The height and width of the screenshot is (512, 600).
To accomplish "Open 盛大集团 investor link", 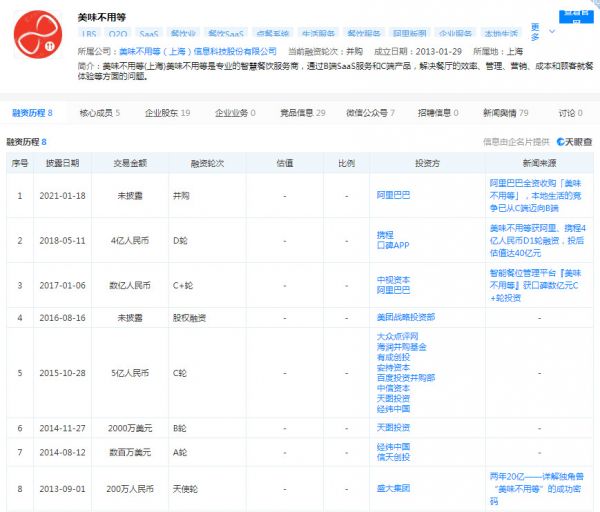I will [393, 488].
